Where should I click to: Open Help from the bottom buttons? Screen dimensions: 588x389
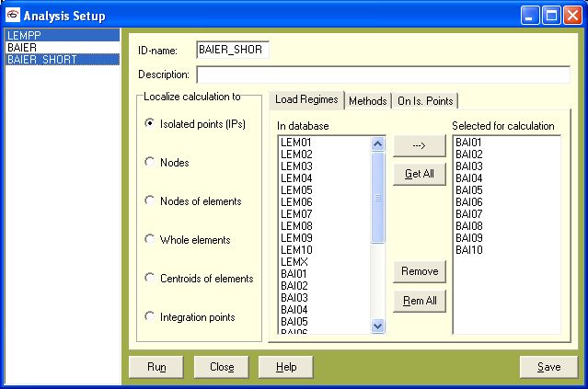[x=286, y=367]
